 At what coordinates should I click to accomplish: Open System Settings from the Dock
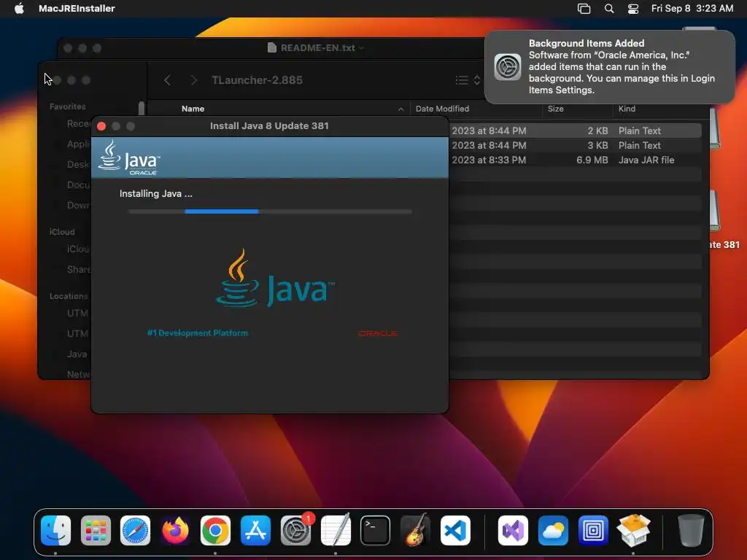point(295,530)
